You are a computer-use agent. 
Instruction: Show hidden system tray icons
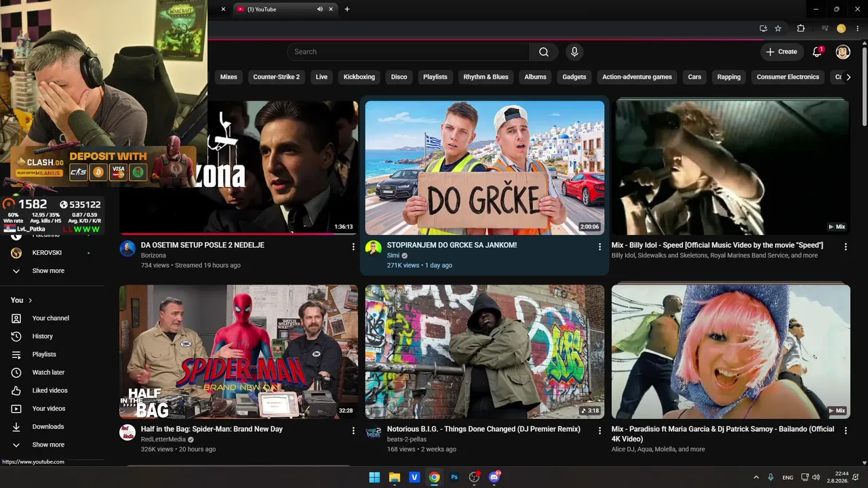pos(756,477)
